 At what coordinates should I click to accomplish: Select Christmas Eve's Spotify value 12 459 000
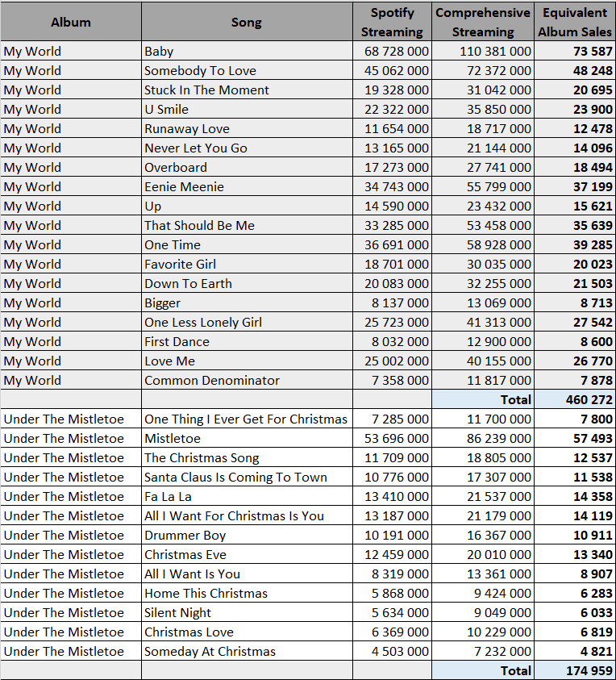(392, 555)
